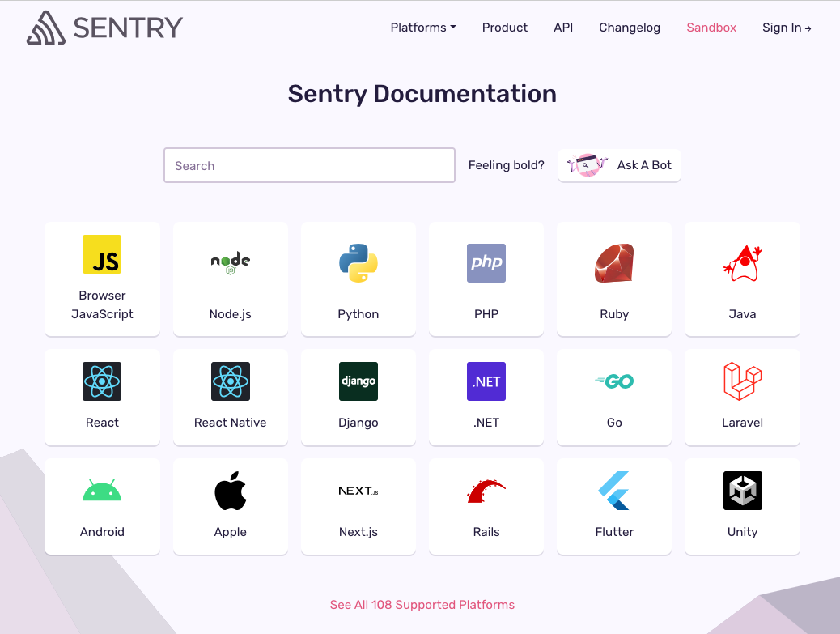Click the Unity cube icon
Screen dimensions: 840x634
(x=743, y=491)
